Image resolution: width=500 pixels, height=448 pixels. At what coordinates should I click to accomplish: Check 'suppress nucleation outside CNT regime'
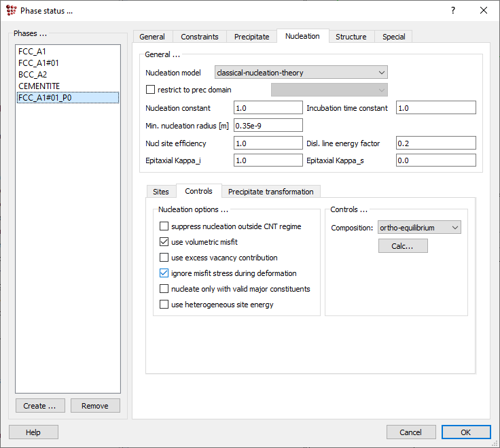[164, 226]
